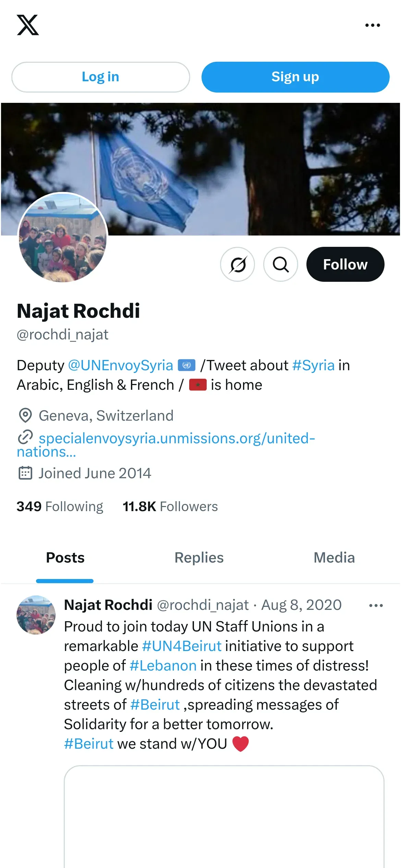Open the profile avatar photo
The image size is (401, 868).
[x=63, y=238]
